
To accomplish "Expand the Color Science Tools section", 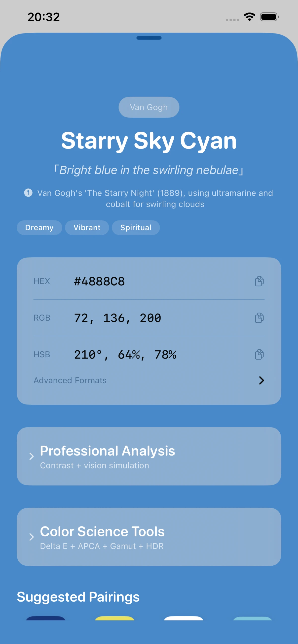I will click(31, 537).
